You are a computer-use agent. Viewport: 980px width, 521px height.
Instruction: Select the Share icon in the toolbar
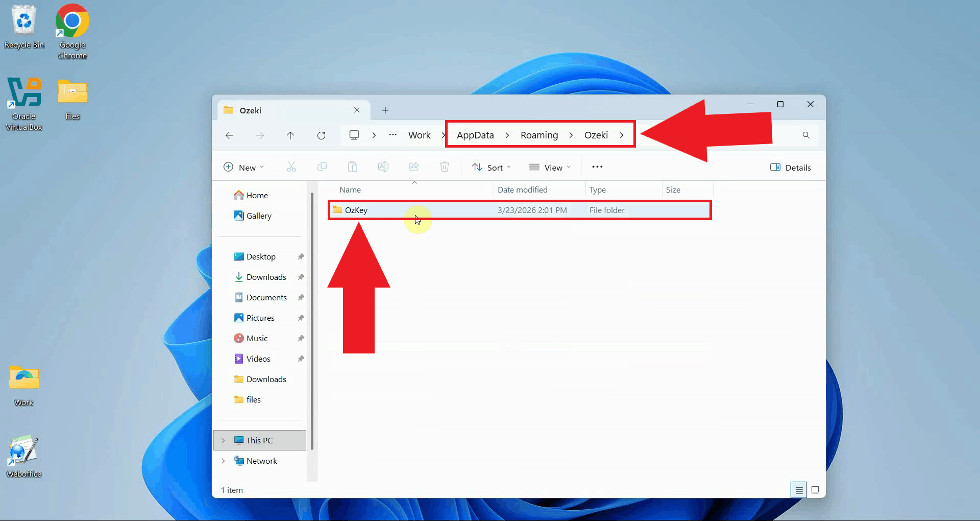(x=414, y=167)
